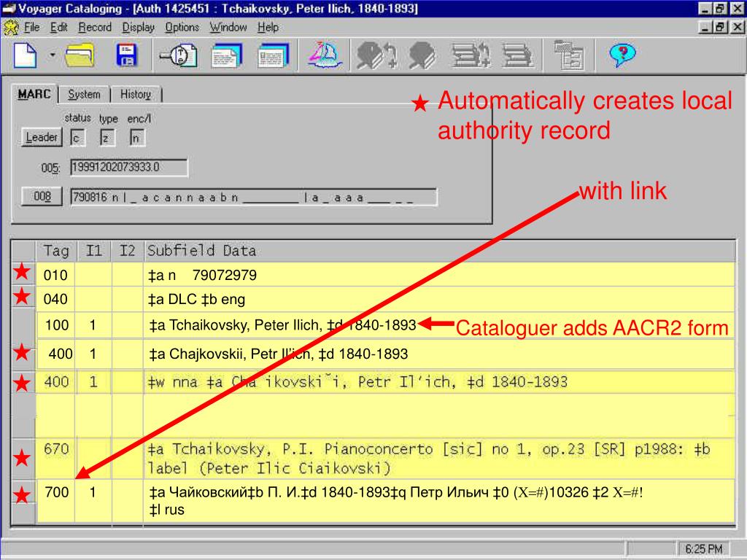The height and width of the screenshot is (560, 747).
Task: Select subfield data ‡a DLC ‡b eng
Action: tap(438, 299)
